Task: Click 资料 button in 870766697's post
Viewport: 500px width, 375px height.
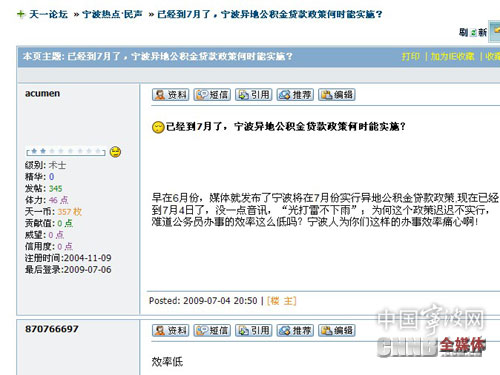Action: tap(171, 330)
